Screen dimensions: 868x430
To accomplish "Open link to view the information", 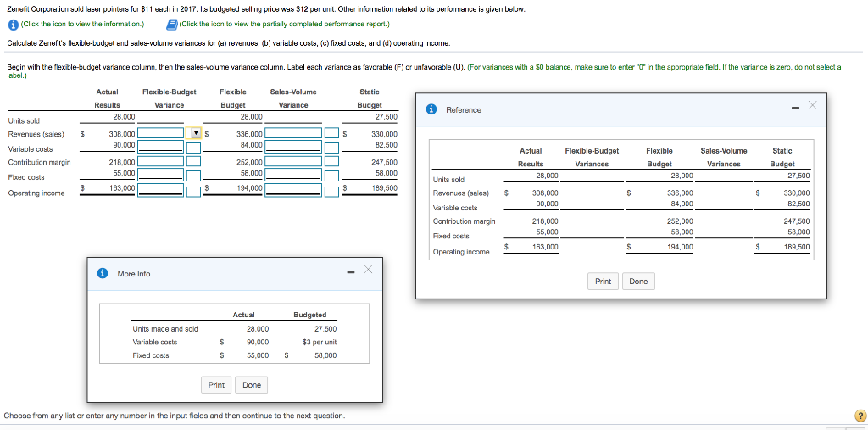I will point(82,25).
